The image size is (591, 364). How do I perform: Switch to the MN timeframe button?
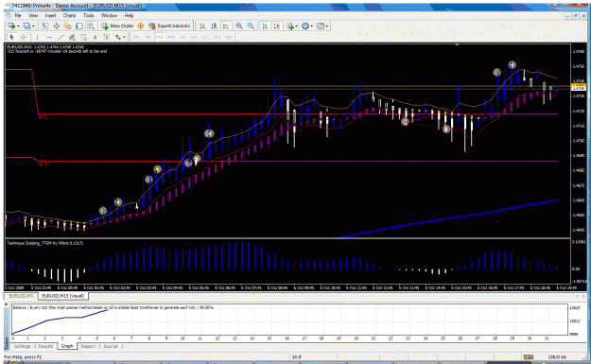pos(229,37)
